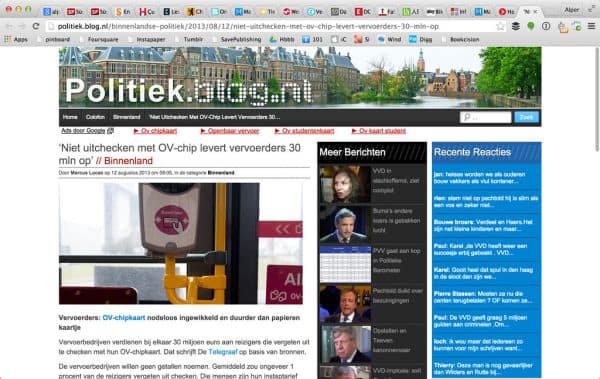Switch to the red H 'Cu' tab
Screen dimensions: 600x379
pos(147,12)
